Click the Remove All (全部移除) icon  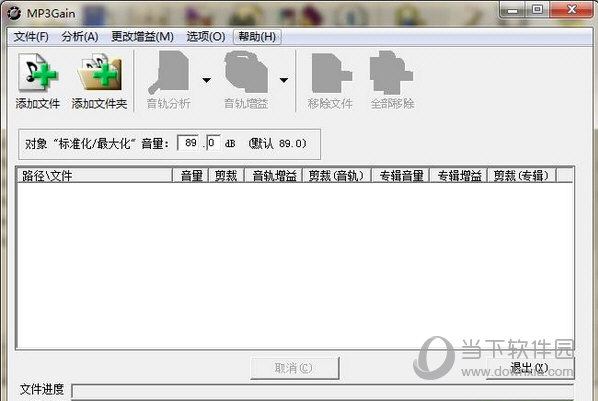click(392, 72)
